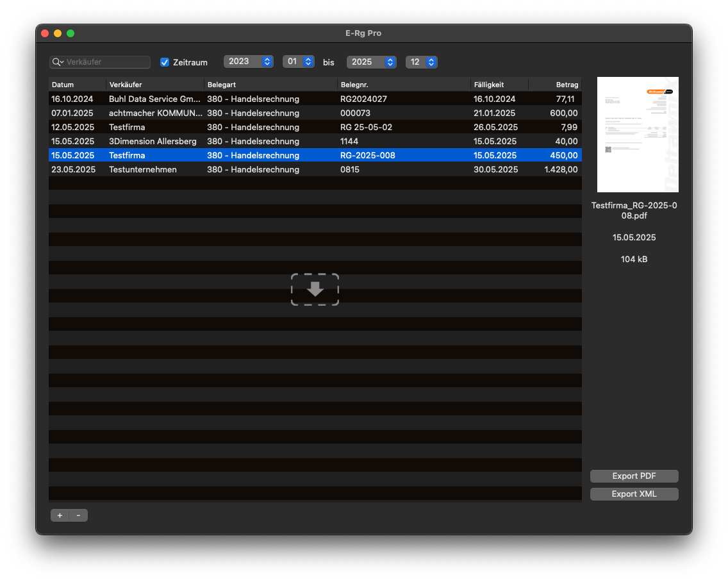Click the due date 26.05.2025
The height and width of the screenshot is (582, 728).
tap(496, 128)
